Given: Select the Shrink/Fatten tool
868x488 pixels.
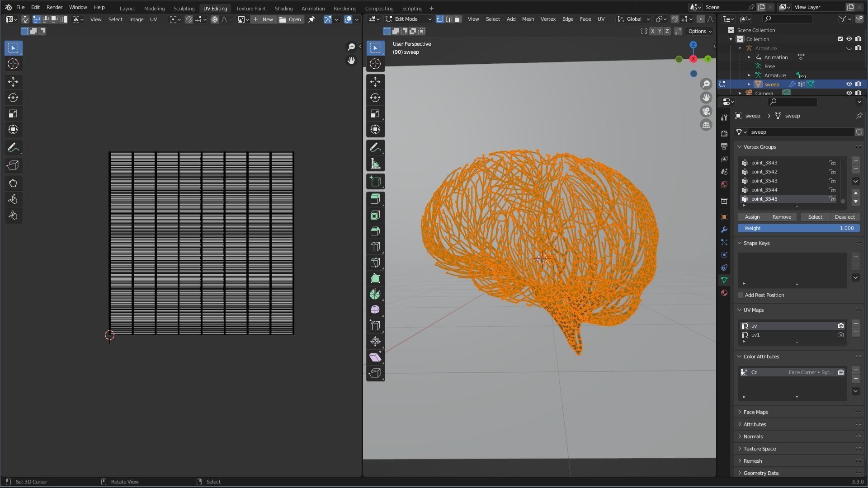Looking at the screenshot, I should [x=375, y=342].
